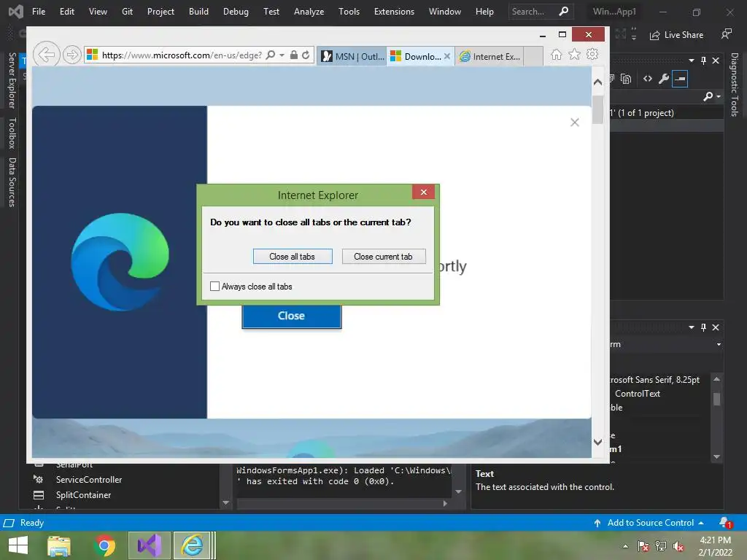Open the Server Explorer side tab
Image resolution: width=747 pixels, height=560 pixels.
12,80
